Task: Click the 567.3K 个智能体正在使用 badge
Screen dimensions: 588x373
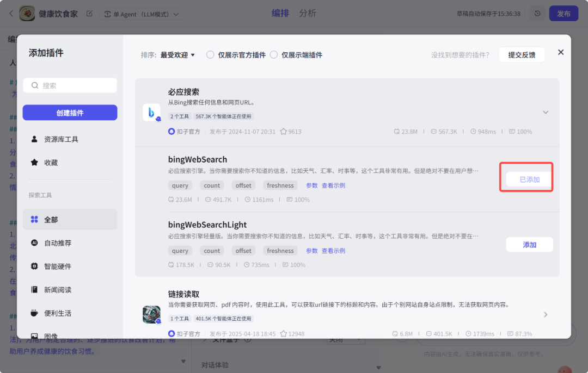Action: coord(223,116)
